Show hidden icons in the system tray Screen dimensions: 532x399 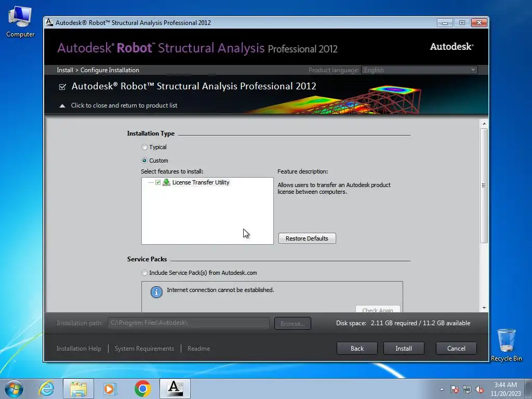[x=442, y=389]
